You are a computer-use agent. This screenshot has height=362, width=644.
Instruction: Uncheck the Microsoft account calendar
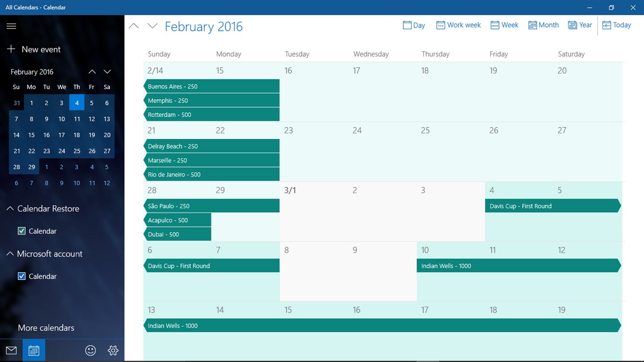21,276
